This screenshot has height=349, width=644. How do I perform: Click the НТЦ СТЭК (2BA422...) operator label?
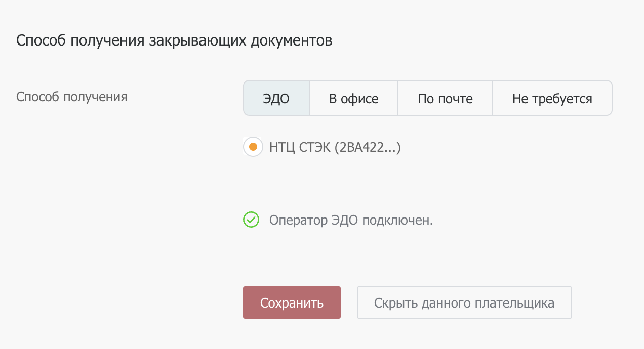[335, 147]
